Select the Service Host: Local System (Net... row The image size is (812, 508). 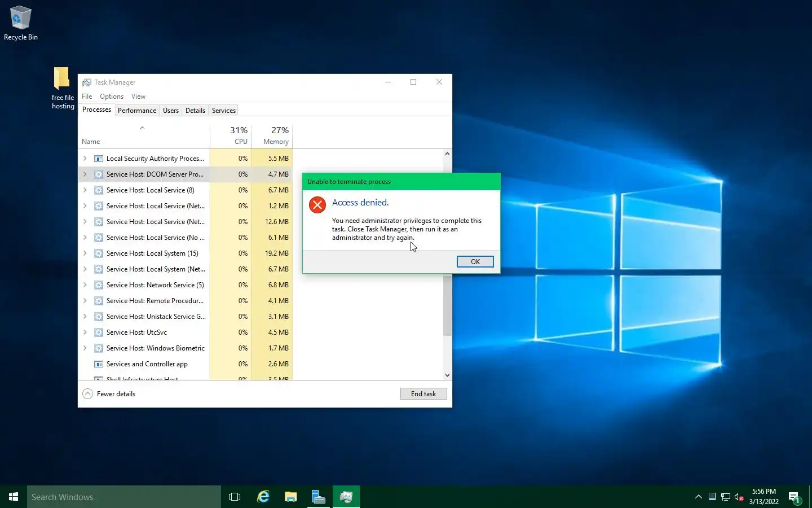[x=185, y=269]
